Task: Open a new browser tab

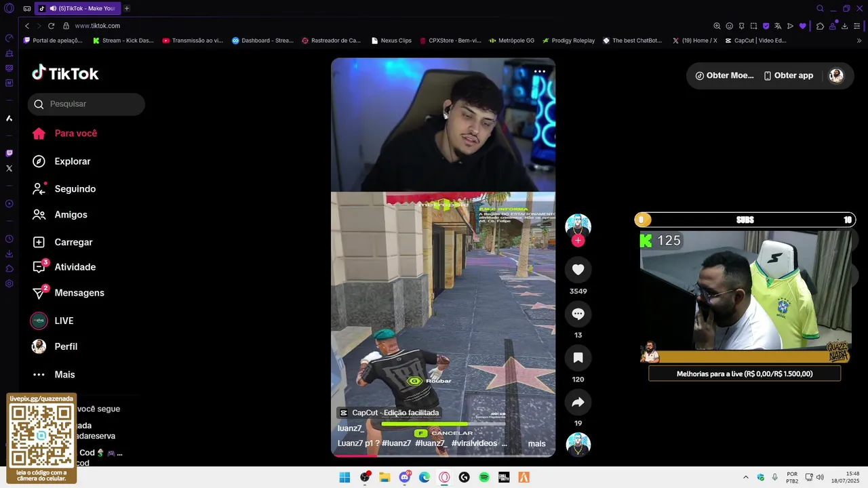Action: point(127,9)
